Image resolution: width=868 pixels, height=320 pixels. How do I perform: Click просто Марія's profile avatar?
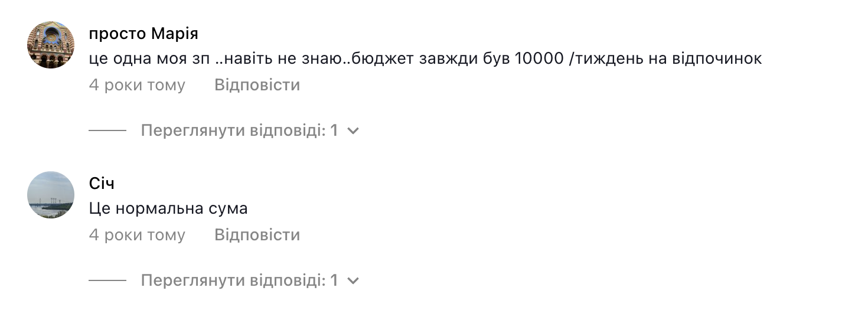point(51,45)
